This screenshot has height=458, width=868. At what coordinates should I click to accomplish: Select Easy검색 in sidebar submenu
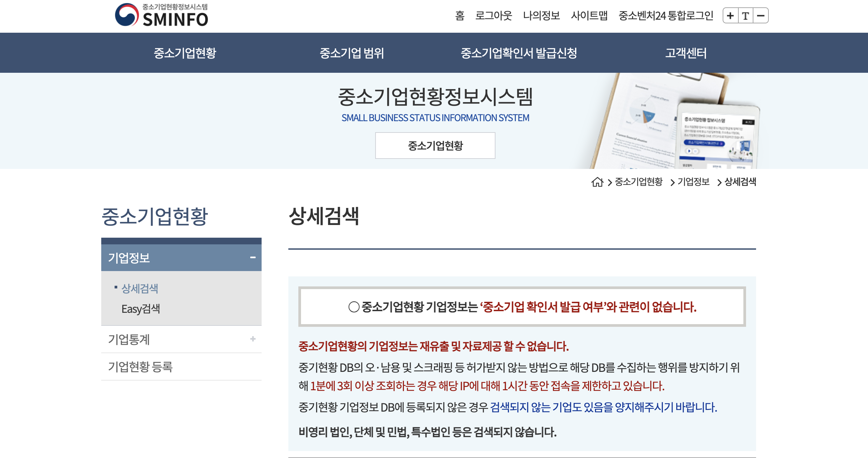[141, 308]
